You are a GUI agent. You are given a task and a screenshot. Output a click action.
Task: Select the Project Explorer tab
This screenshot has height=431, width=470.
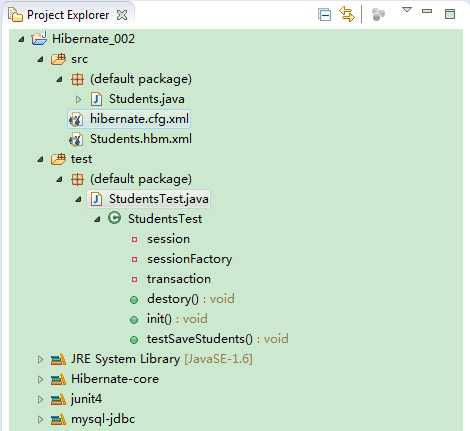[x=68, y=15]
